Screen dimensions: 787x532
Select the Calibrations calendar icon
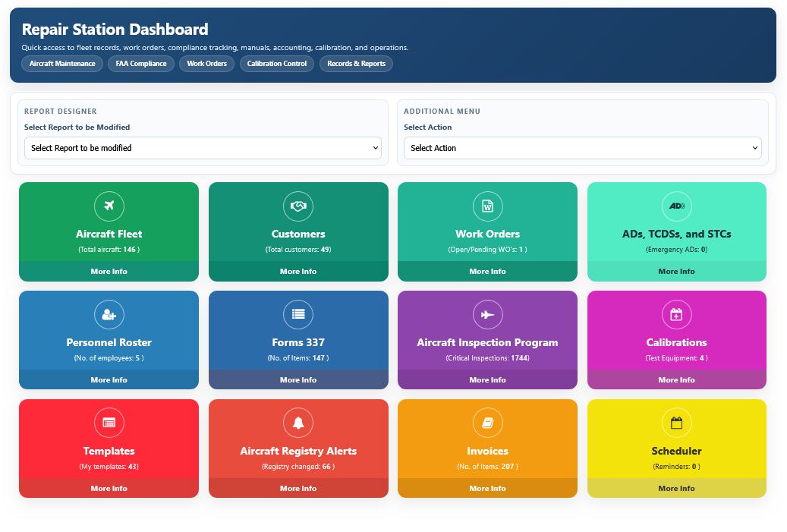[x=676, y=314]
